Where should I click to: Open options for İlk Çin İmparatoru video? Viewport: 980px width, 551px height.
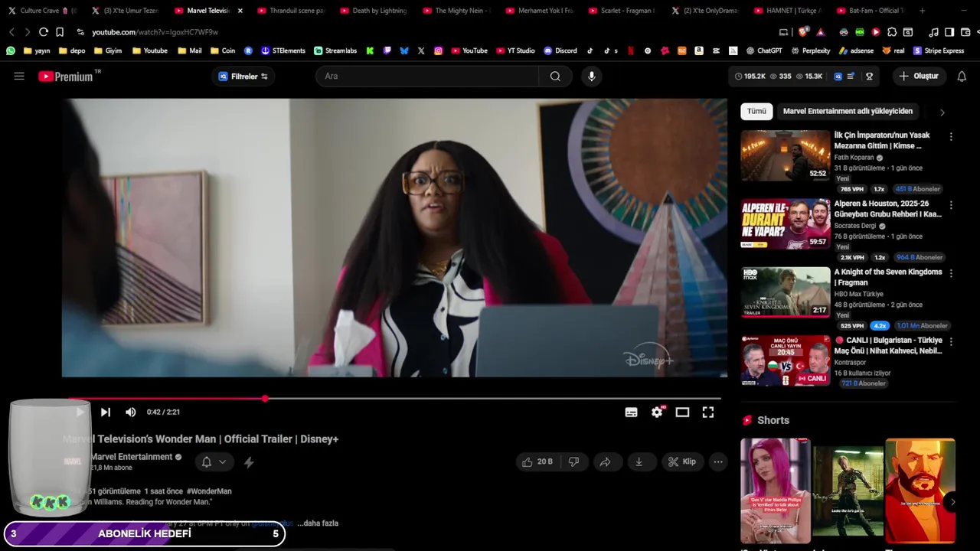pyautogui.click(x=951, y=137)
